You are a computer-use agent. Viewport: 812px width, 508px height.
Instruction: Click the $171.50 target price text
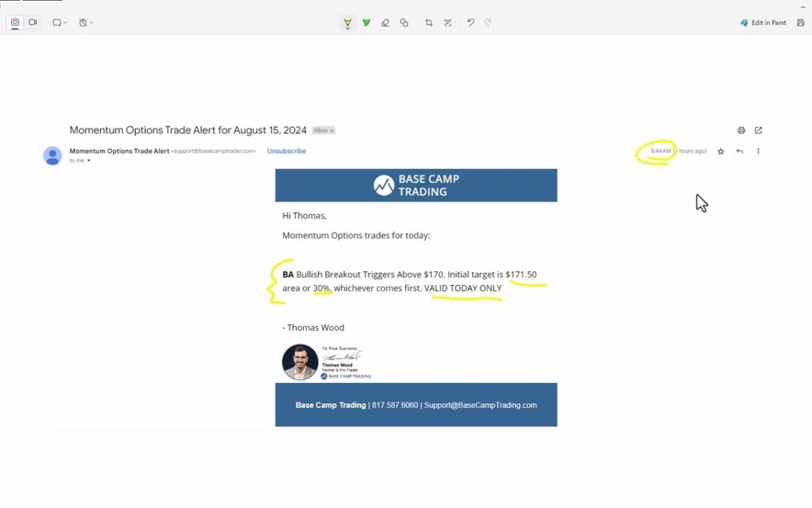521,275
